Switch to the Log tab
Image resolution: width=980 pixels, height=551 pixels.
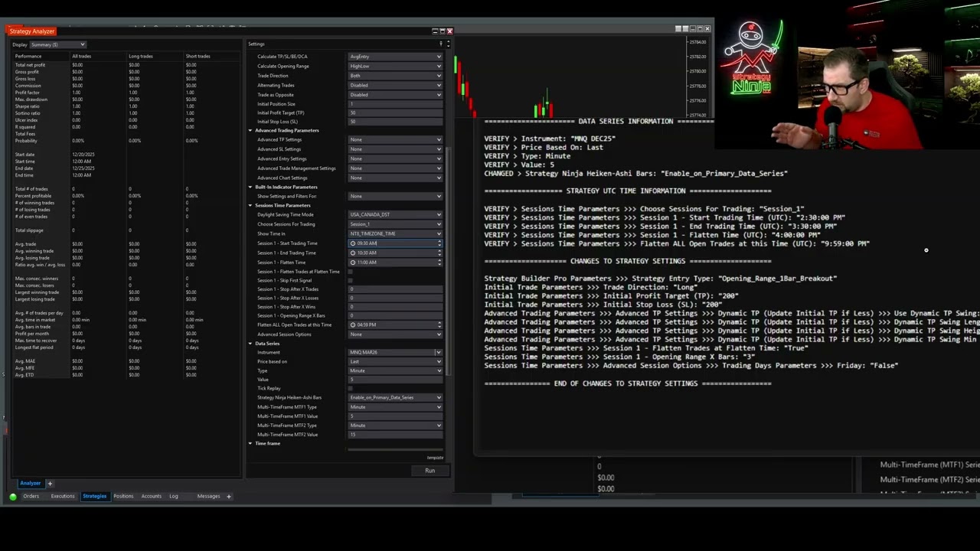174,496
